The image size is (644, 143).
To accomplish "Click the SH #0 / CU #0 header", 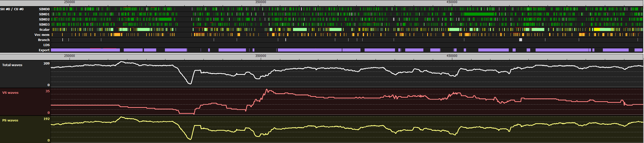I will pos(12,9).
